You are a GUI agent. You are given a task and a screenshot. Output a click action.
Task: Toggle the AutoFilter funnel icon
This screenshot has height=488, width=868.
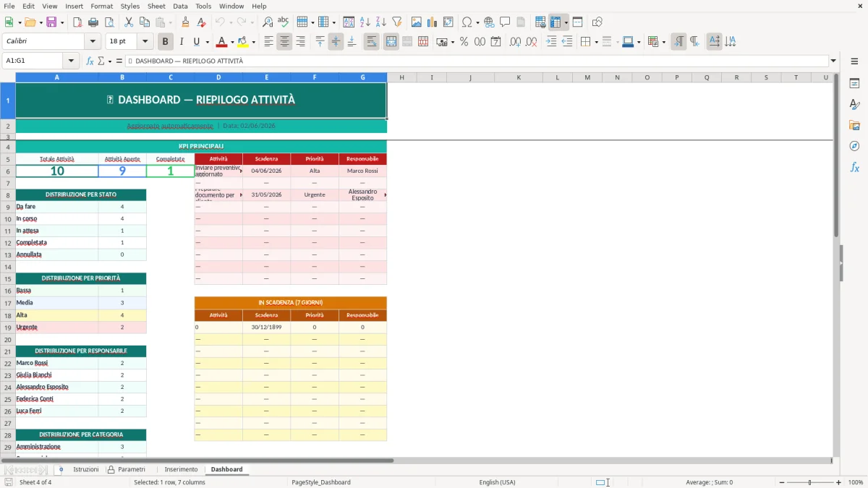tap(397, 22)
